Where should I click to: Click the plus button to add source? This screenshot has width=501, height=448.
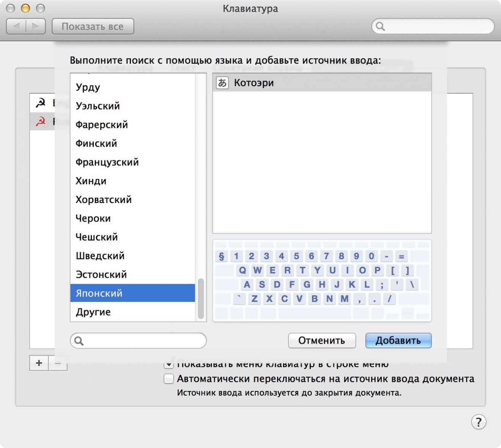(39, 363)
